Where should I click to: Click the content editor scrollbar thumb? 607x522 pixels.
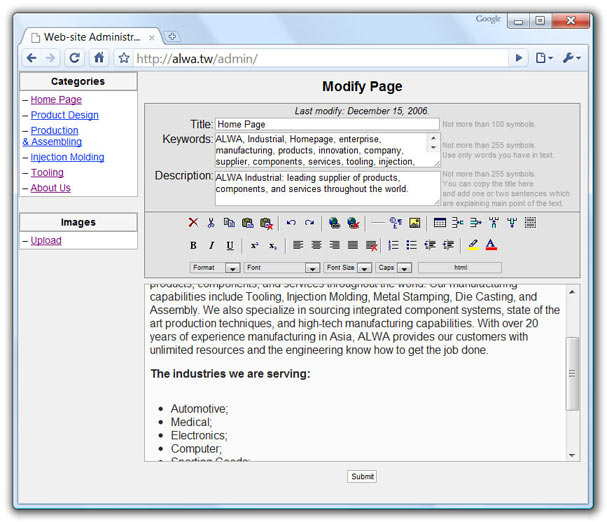coord(572,374)
